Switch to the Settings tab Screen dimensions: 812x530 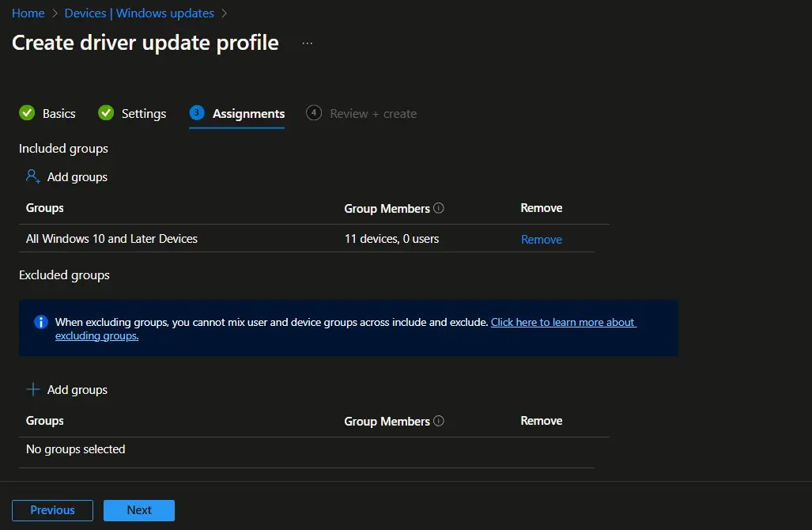pyautogui.click(x=143, y=113)
